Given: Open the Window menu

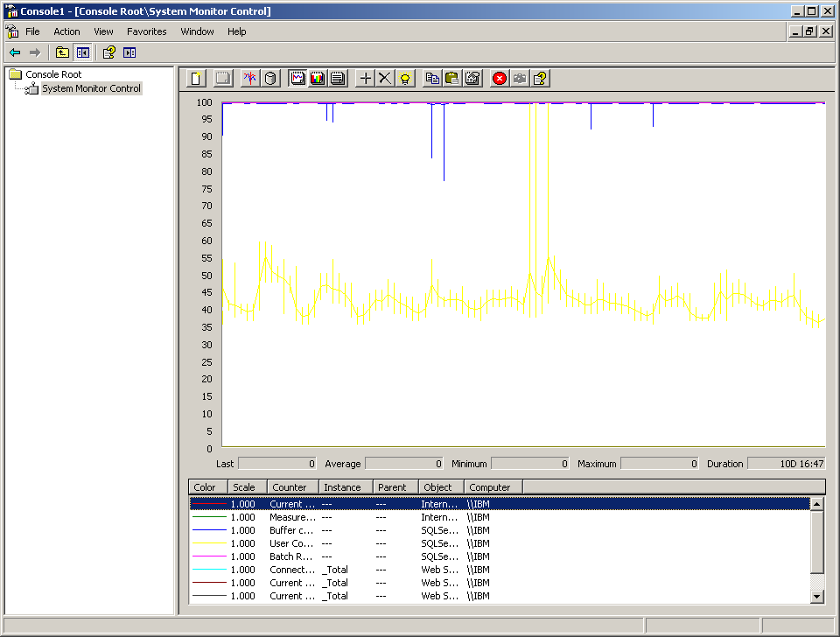Looking at the screenshot, I should click(197, 31).
